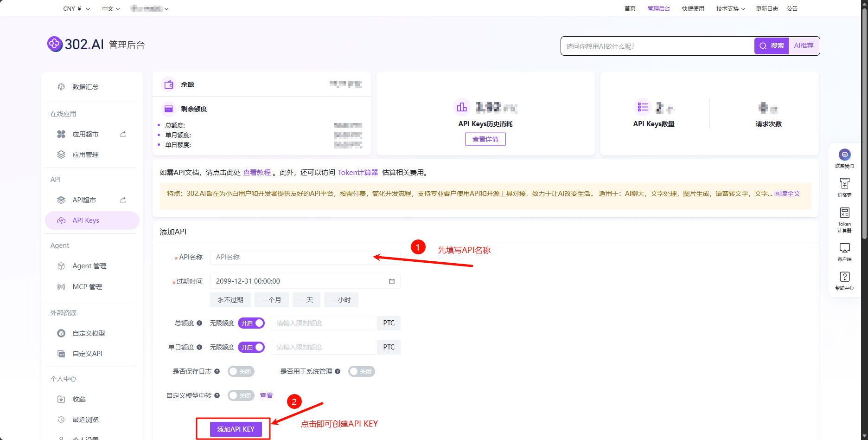
Task: Select 一个月 expiry option
Action: [x=272, y=300]
